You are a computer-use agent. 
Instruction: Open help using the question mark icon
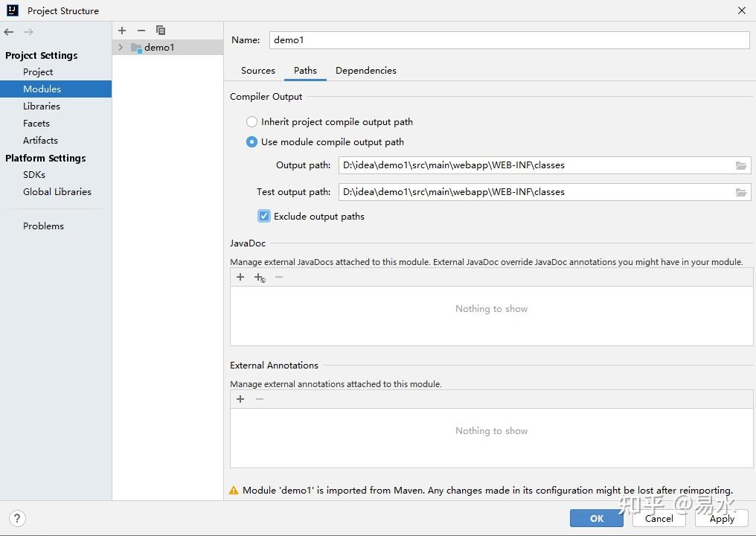[x=16, y=518]
